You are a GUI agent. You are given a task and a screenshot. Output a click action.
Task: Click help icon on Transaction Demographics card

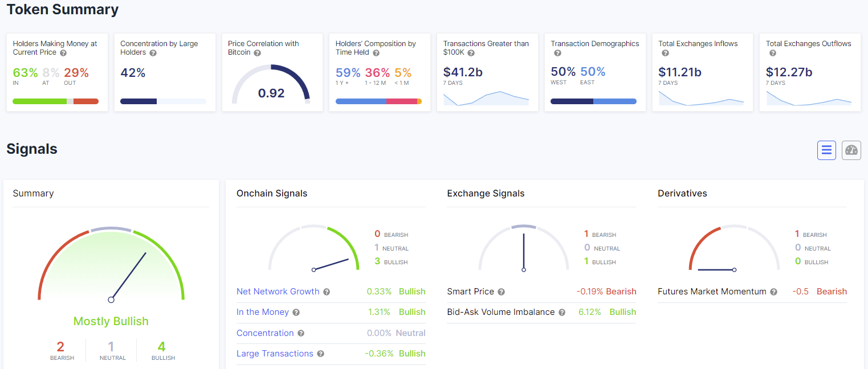click(557, 54)
